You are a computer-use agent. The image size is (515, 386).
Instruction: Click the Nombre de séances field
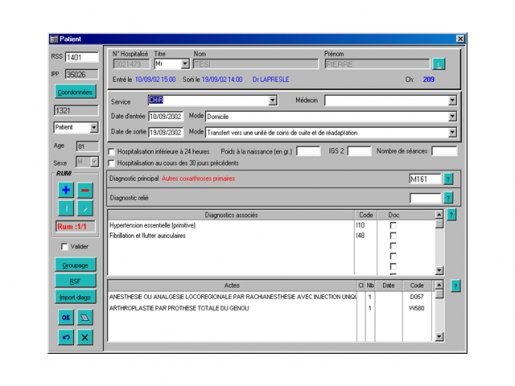pyautogui.click(x=444, y=152)
